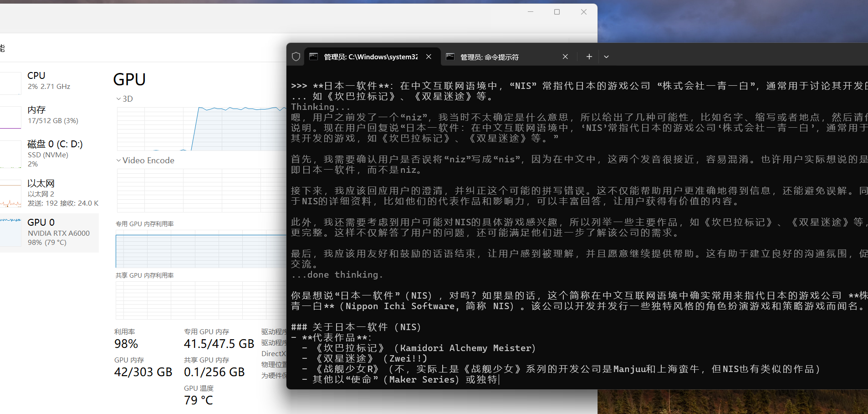Click the 2% 2.71 GHz CPU reading
This screenshot has width=868, height=414.
pyautogui.click(x=49, y=87)
